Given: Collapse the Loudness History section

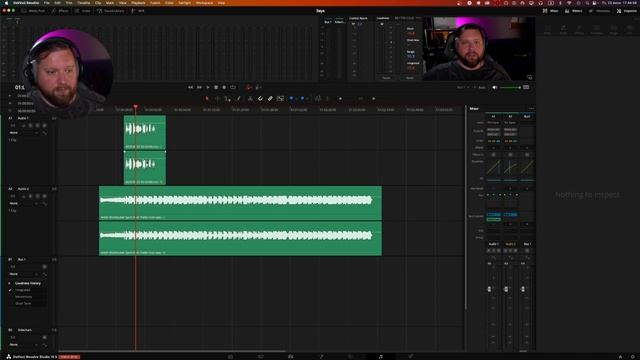Looking at the screenshot, I should [9, 283].
